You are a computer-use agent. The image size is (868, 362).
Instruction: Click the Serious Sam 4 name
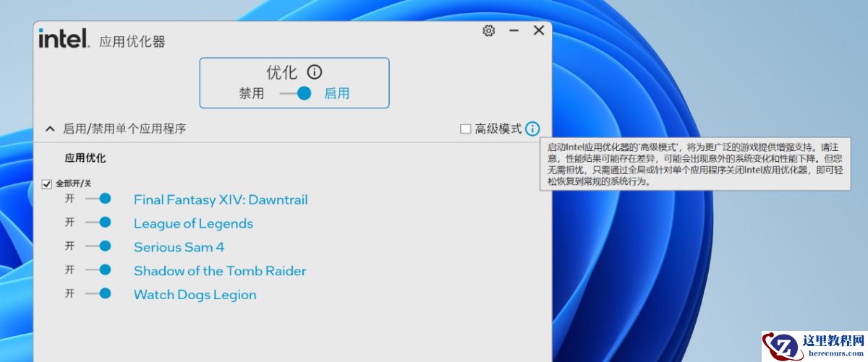pyautogui.click(x=179, y=247)
